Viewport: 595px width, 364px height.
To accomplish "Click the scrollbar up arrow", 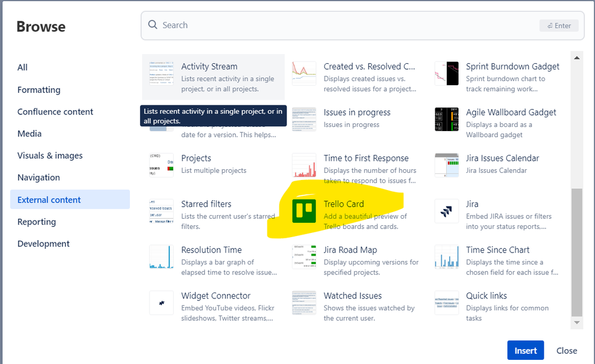I will [x=577, y=58].
